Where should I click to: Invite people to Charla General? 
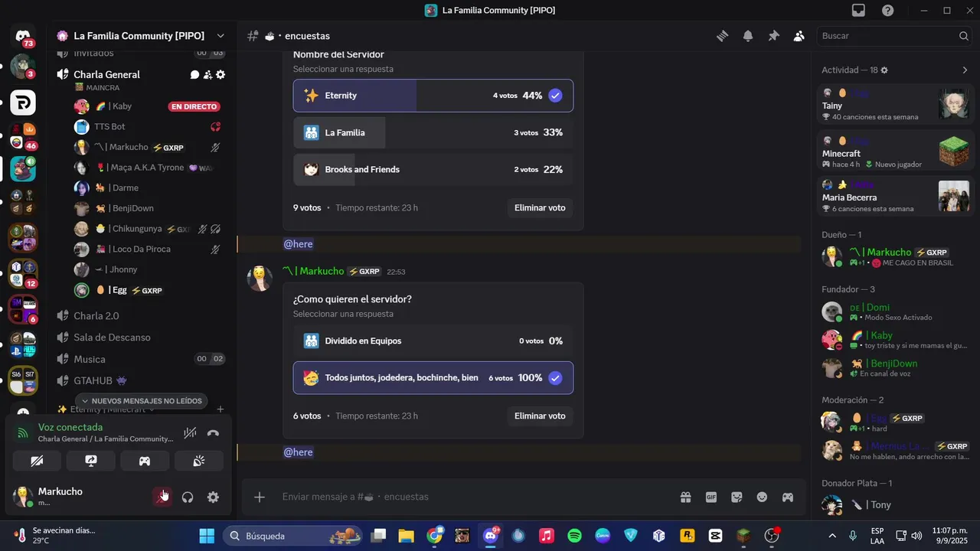pos(207,74)
